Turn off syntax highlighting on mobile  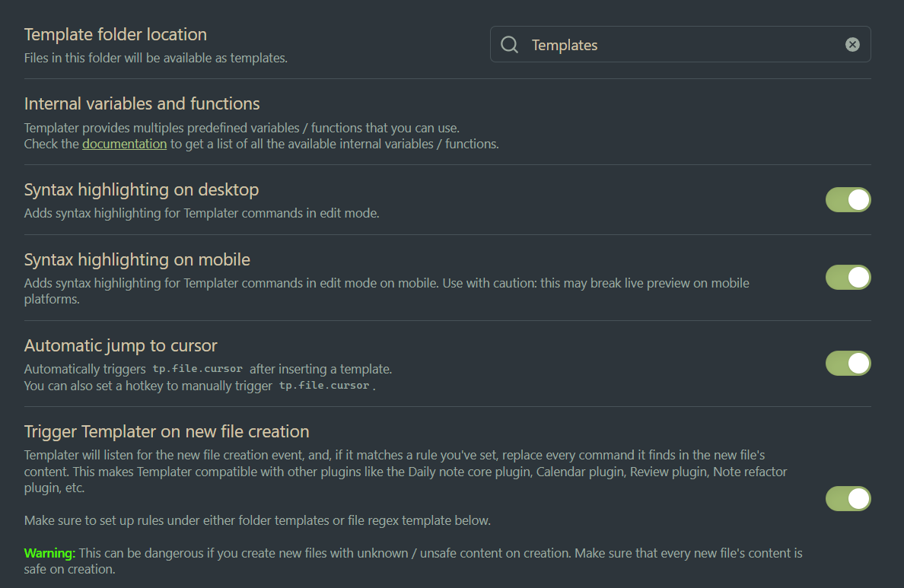848,278
